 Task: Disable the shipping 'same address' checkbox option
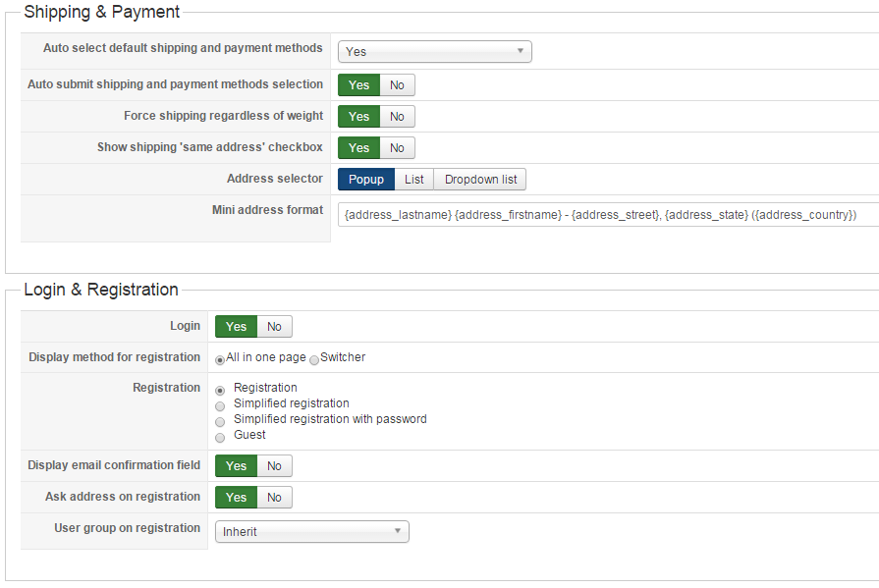[x=397, y=148]
